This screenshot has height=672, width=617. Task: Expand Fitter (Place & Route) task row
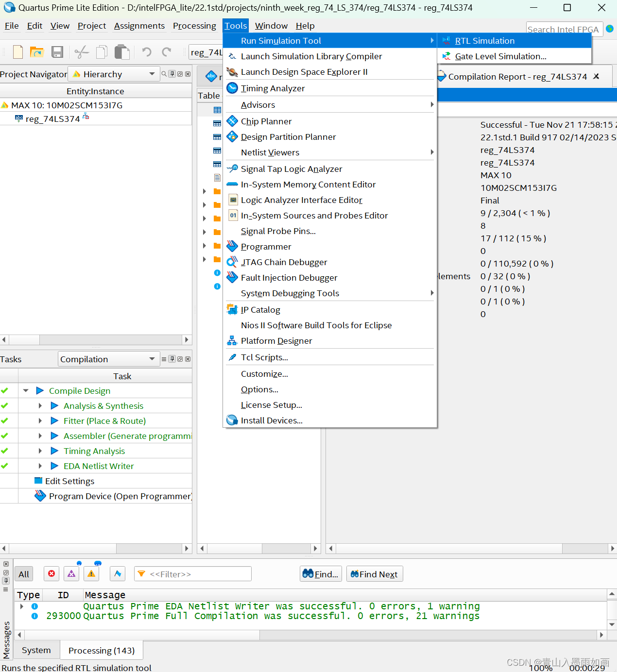point(40,421)
